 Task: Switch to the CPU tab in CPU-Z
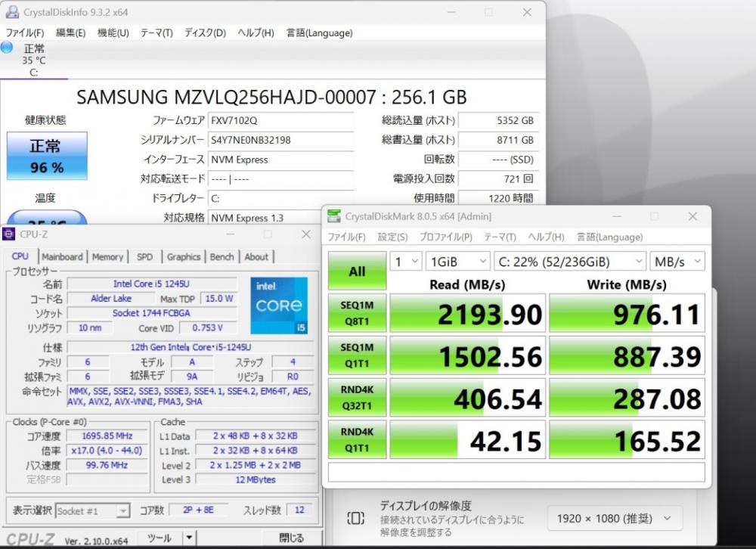coord(20,256)
